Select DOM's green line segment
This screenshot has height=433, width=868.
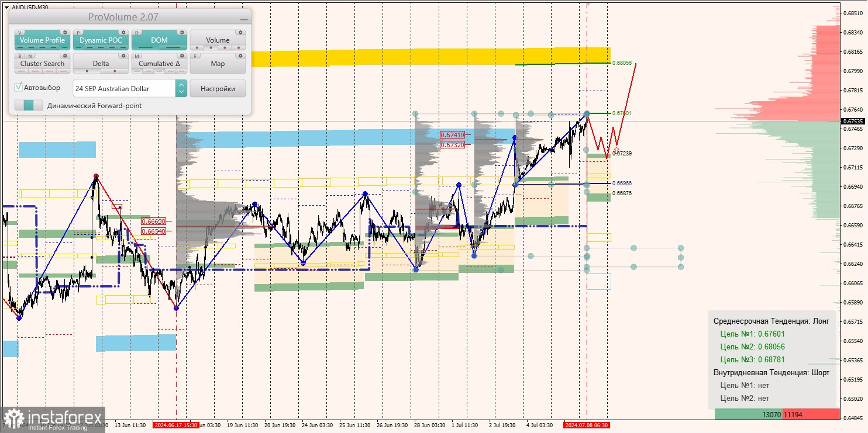click(146, 48)
